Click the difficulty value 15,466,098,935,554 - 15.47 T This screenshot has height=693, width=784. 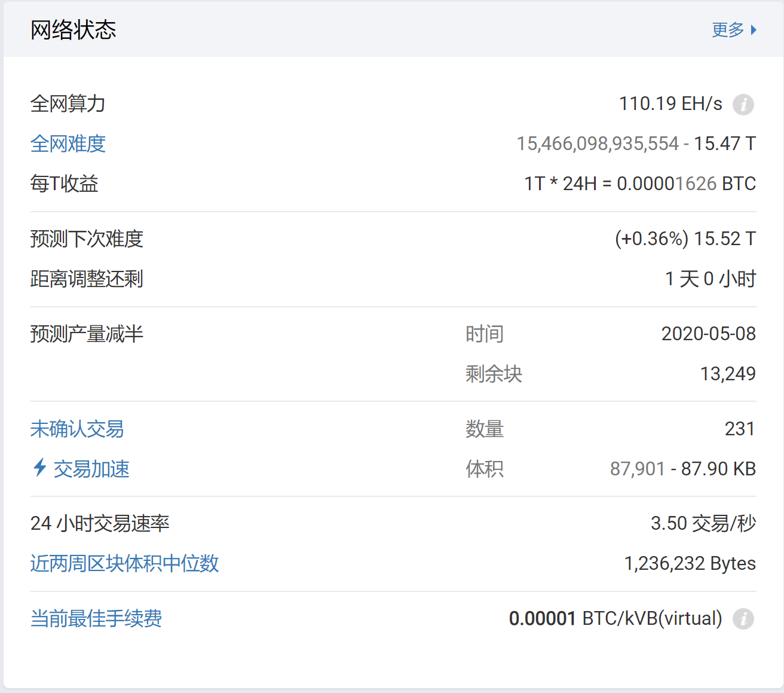636,144
